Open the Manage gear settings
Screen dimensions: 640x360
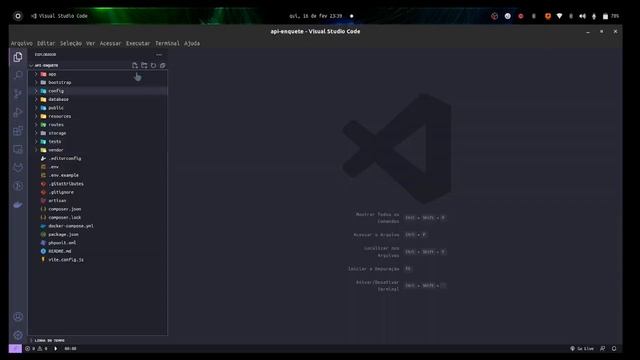point(18,336)
